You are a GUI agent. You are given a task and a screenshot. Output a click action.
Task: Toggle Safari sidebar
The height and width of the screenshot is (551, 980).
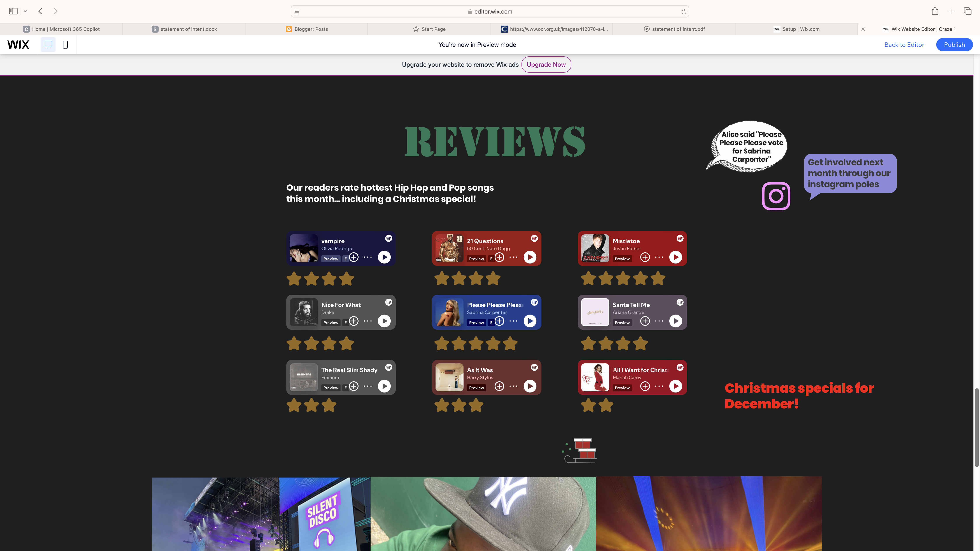tap(13, 11)
